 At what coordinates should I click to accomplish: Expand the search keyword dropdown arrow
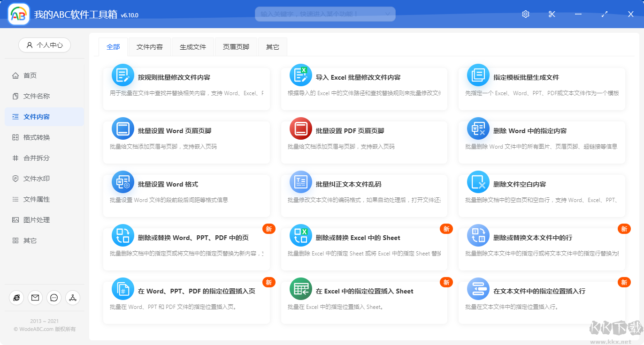[x=387, y=14]
